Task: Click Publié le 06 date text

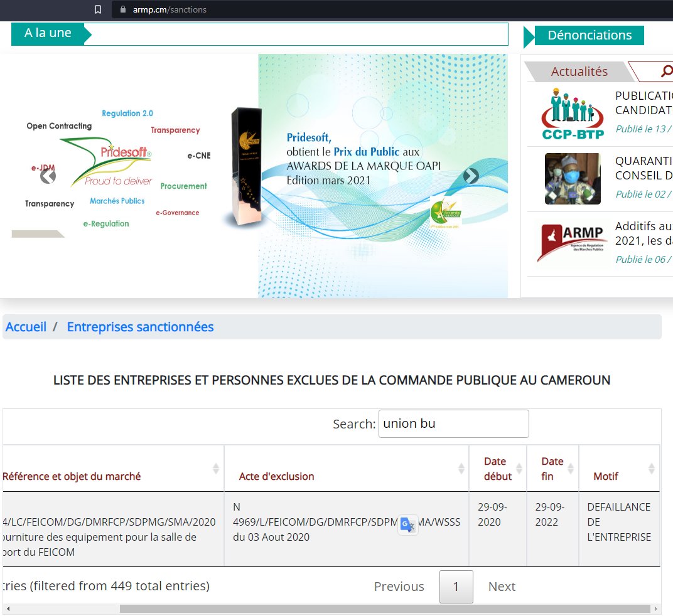Action: [x=644, y=259]
